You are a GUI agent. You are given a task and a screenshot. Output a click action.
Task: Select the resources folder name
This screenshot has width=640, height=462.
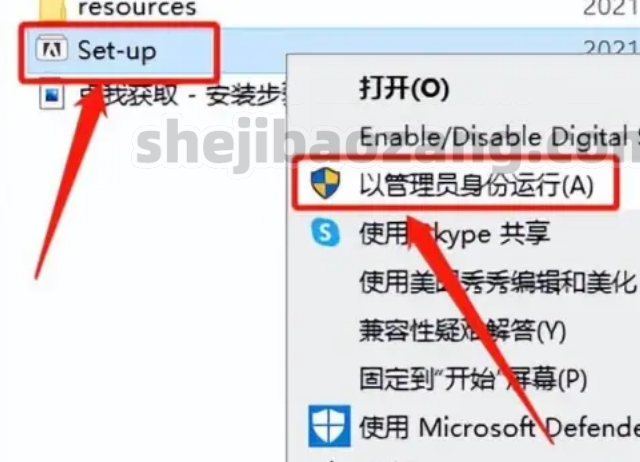(x=137, y=8)
